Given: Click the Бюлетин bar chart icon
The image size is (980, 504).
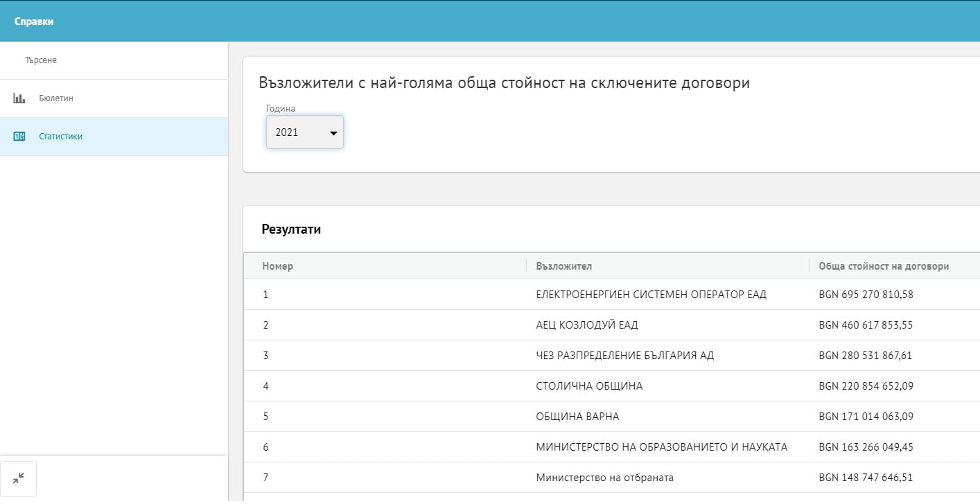Looking at the screenshot, I should (x=19, y=98).
